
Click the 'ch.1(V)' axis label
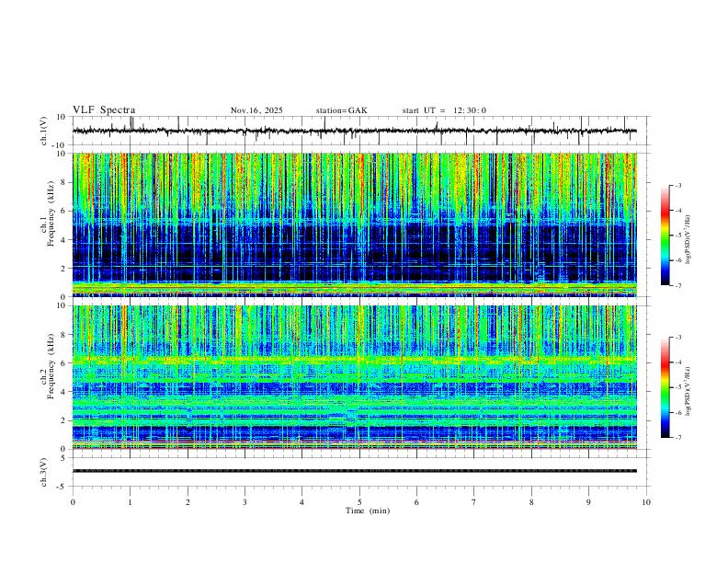(x=44, y=131)
